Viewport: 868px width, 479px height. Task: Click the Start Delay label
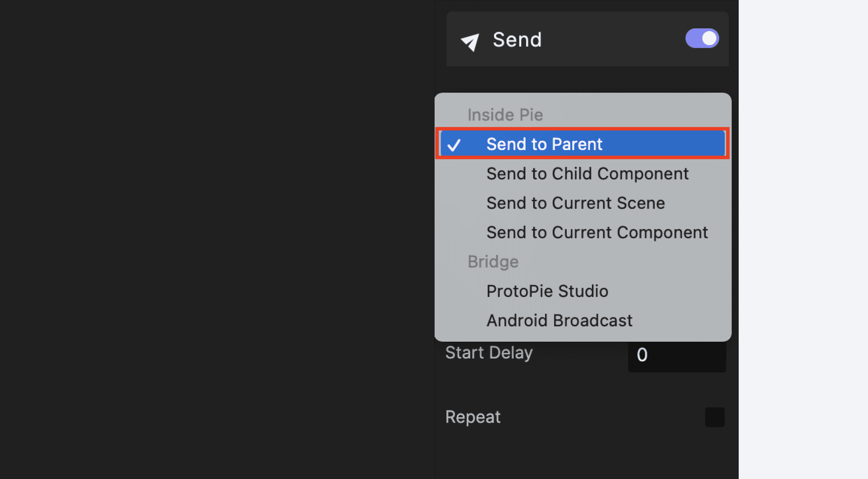pos(488,353)
